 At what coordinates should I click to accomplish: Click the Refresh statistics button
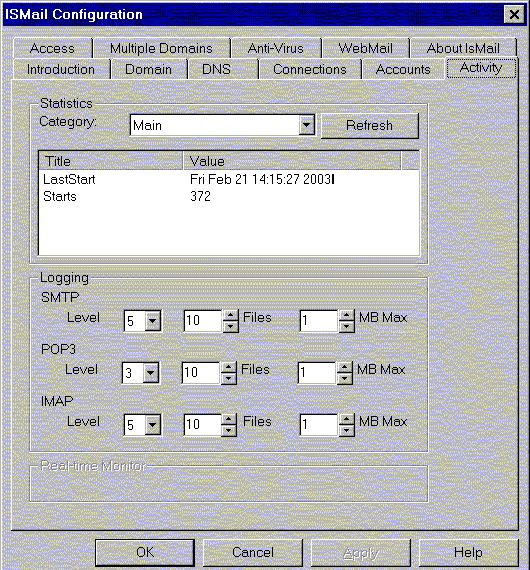pos(370,125)
